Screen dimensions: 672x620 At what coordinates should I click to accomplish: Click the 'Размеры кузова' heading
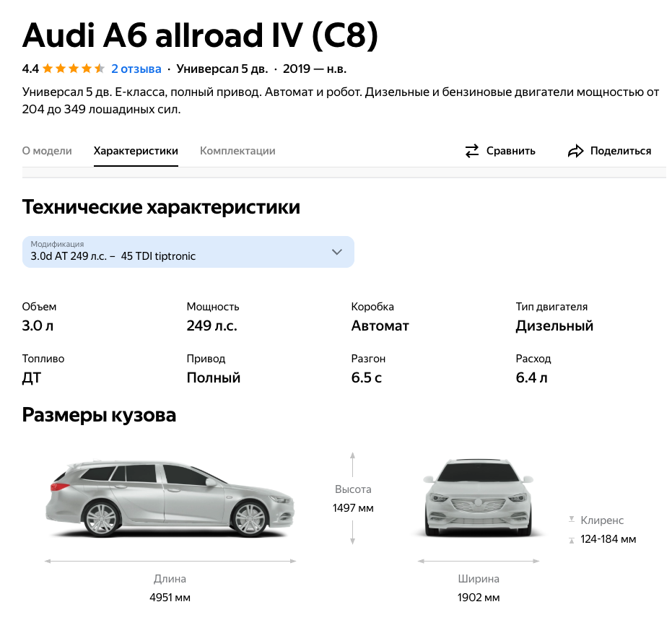(x=99, y=415)
